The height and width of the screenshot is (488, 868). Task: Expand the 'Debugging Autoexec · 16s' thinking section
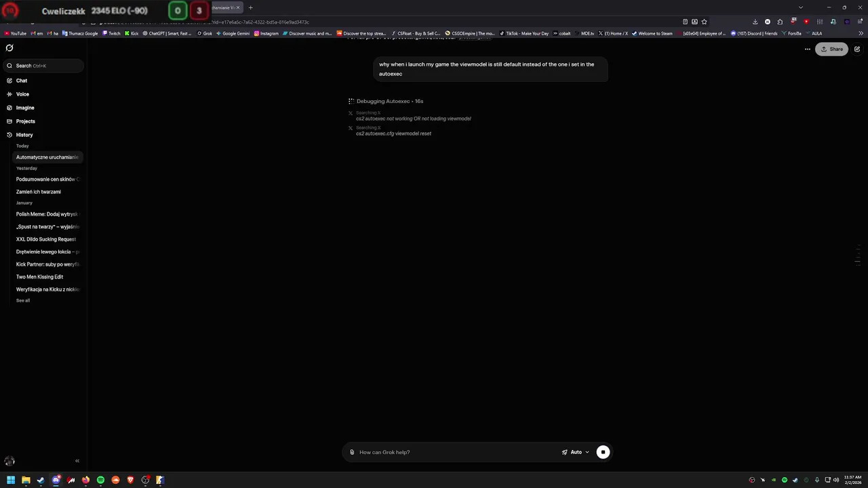tap(386, 101)
